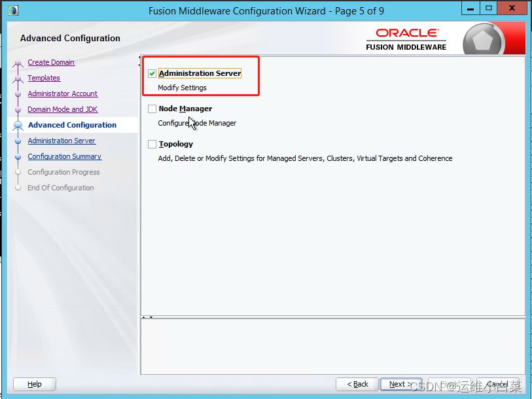The width and height of the screenshot is (532, 399).
Task: Open the Administrator Account step
Action: click(x=63, y=94)
